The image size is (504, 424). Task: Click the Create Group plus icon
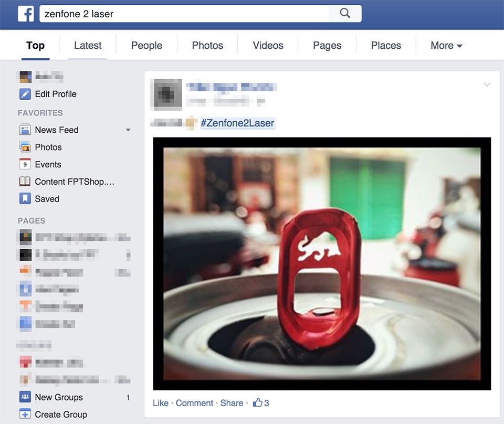pyautogui.click(x=25, y=415)
